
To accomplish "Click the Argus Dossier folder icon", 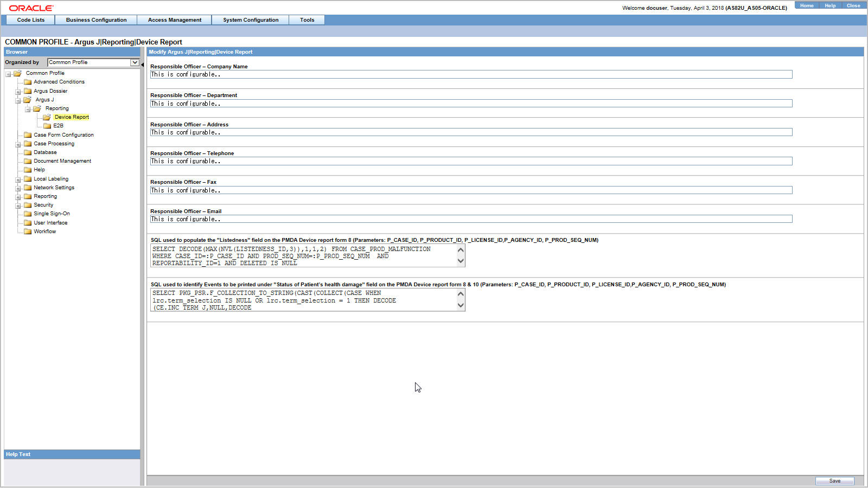I will (x=28, y=91).
